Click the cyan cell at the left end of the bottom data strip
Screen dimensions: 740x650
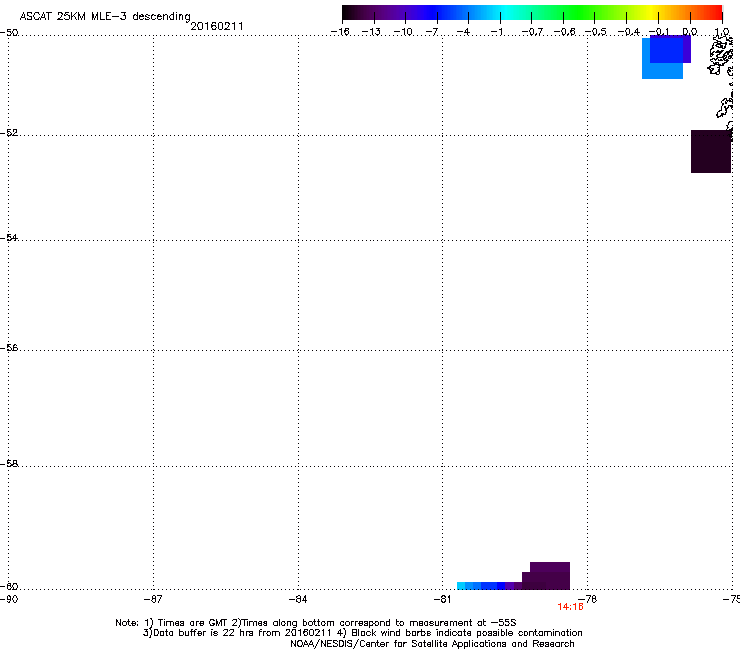[461, 586]
